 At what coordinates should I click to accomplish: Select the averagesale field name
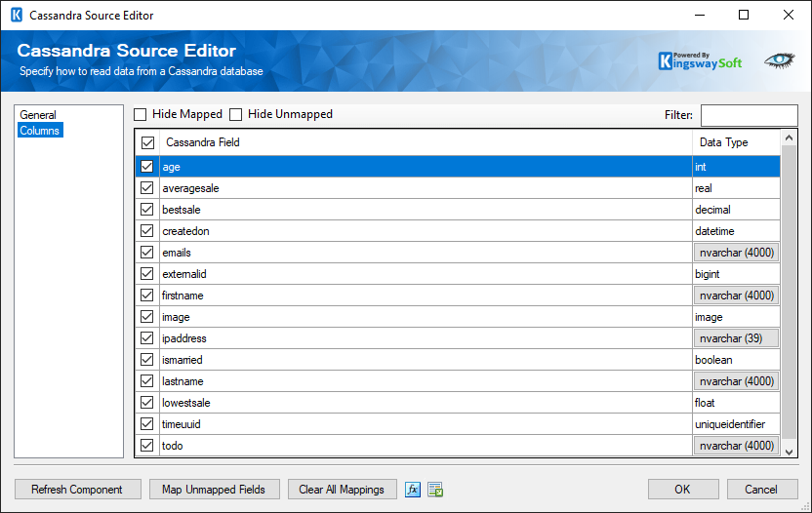[190, 188]
